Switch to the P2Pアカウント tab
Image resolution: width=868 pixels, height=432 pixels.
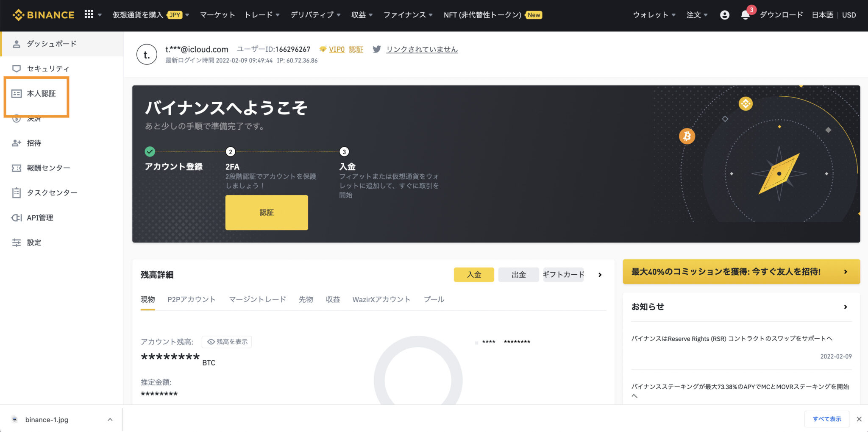click(192, 300)
